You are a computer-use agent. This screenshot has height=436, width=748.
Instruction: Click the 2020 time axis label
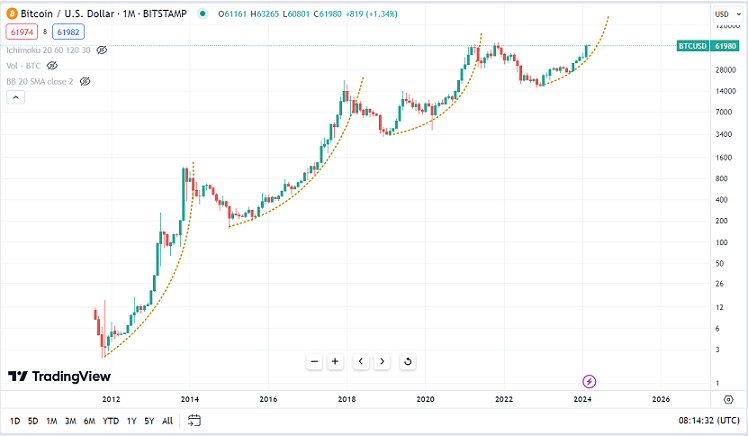tap(425, 399)
